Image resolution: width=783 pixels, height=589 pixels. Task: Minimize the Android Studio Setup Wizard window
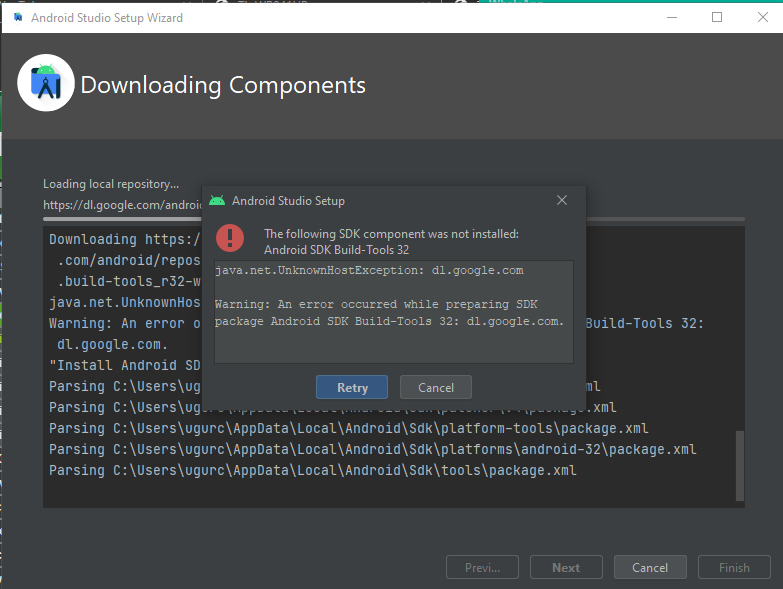coord(672,17)
